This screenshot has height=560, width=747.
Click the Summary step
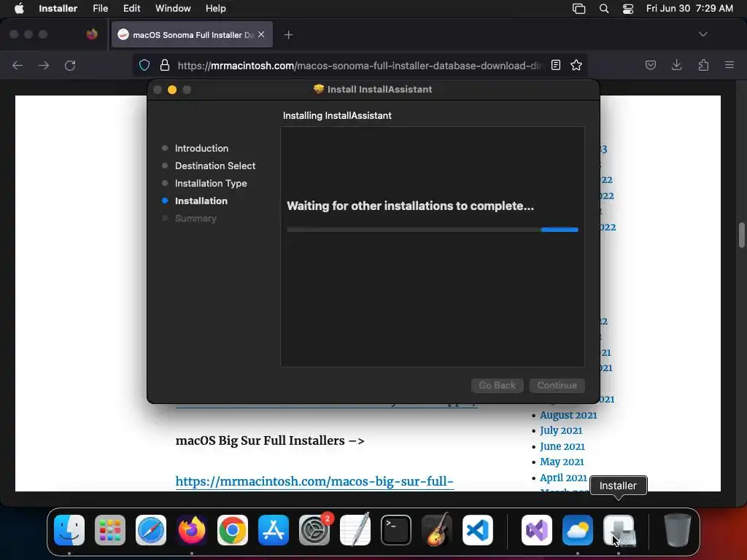(x=196, y=219)
